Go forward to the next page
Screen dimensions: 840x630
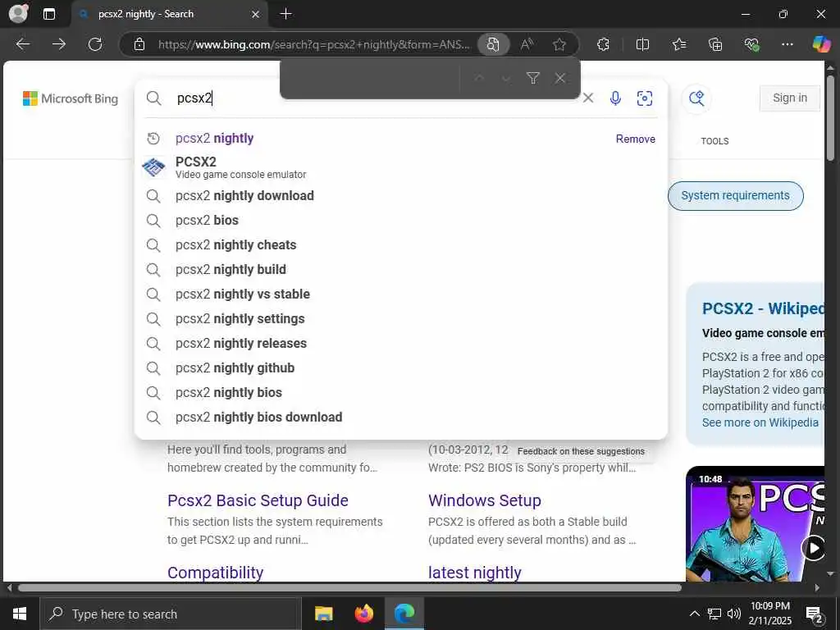(59, 44)
